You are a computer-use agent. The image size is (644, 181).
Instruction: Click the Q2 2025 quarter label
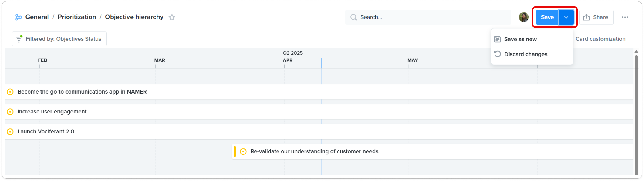coord(293,53)
